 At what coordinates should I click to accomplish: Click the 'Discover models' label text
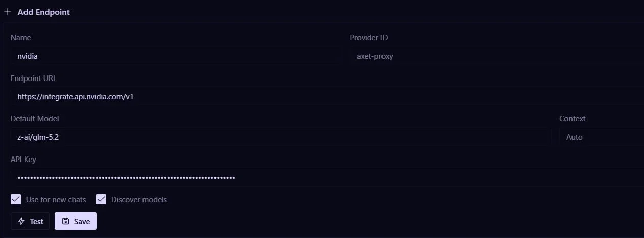tap(139, 200)
